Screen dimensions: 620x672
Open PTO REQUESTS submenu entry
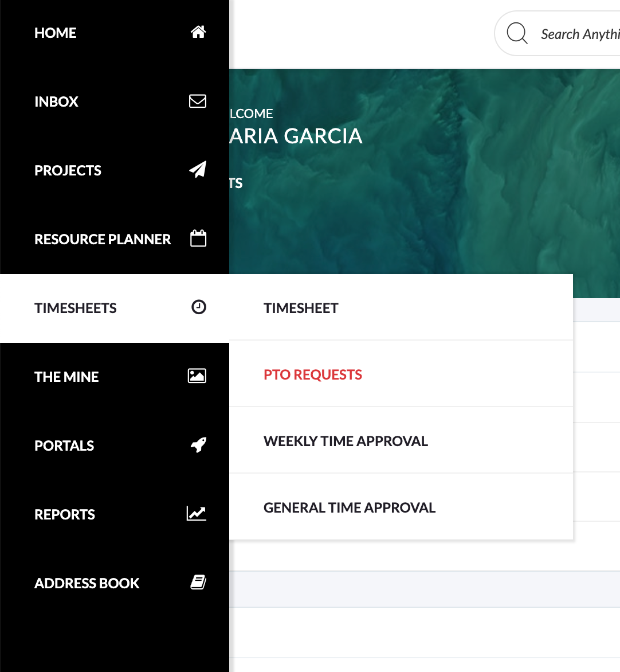tap(401, 374)
